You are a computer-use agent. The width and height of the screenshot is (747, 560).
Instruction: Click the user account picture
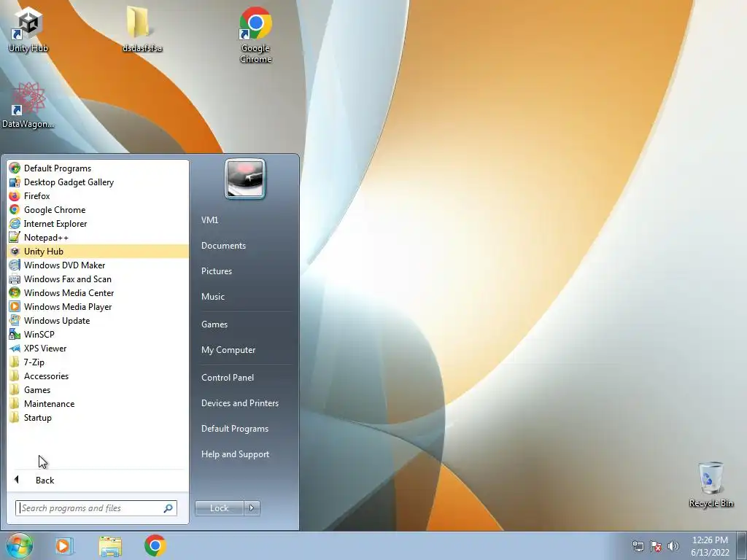pos(245,179)
